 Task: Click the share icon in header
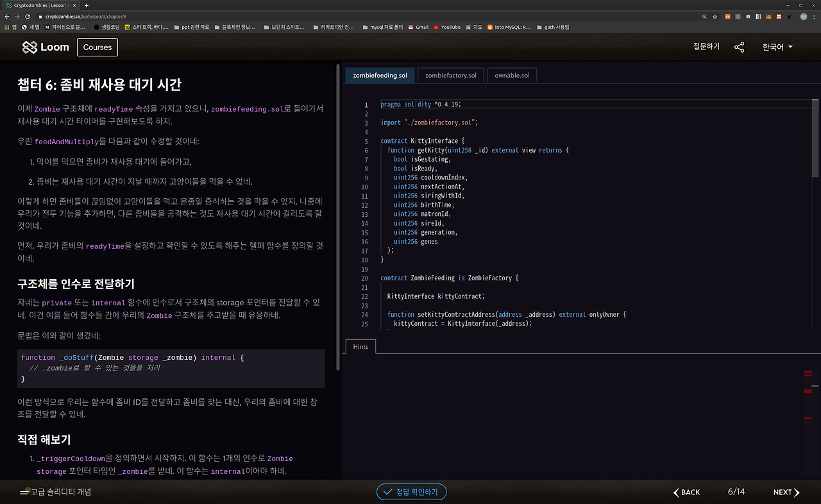coord(740,47)
